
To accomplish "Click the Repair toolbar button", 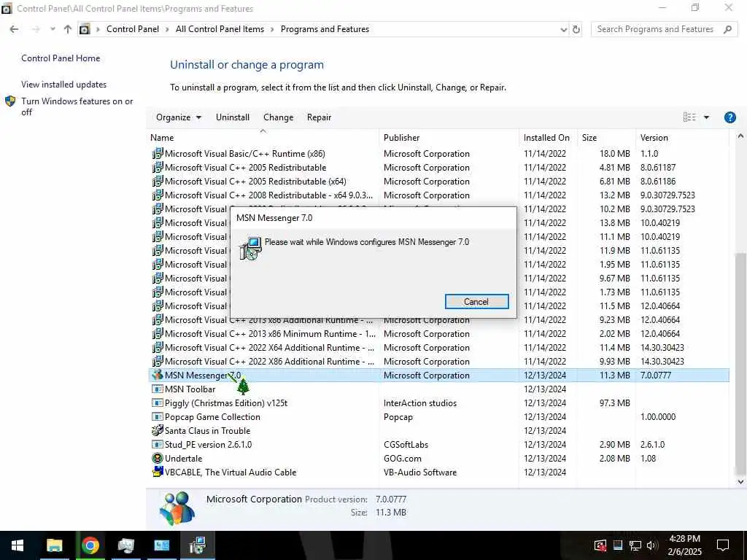I will [319, 117].
